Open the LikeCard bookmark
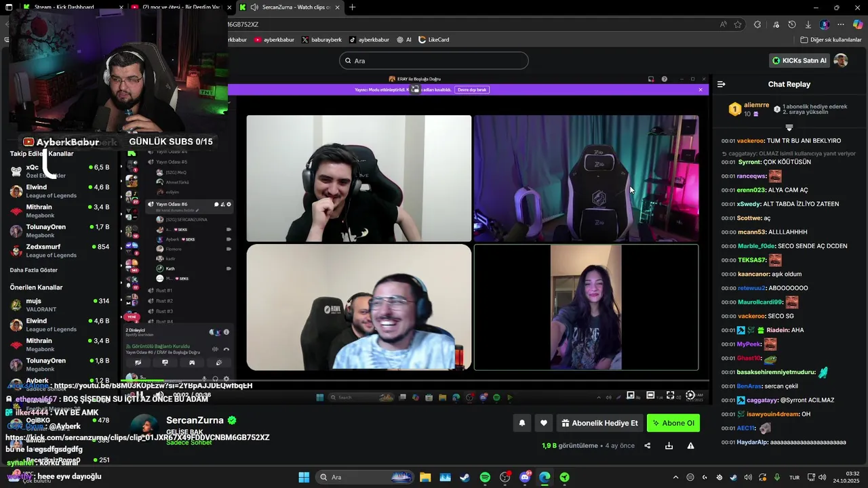Viewport: 868px width, 488px height. [x=434, y=40]
